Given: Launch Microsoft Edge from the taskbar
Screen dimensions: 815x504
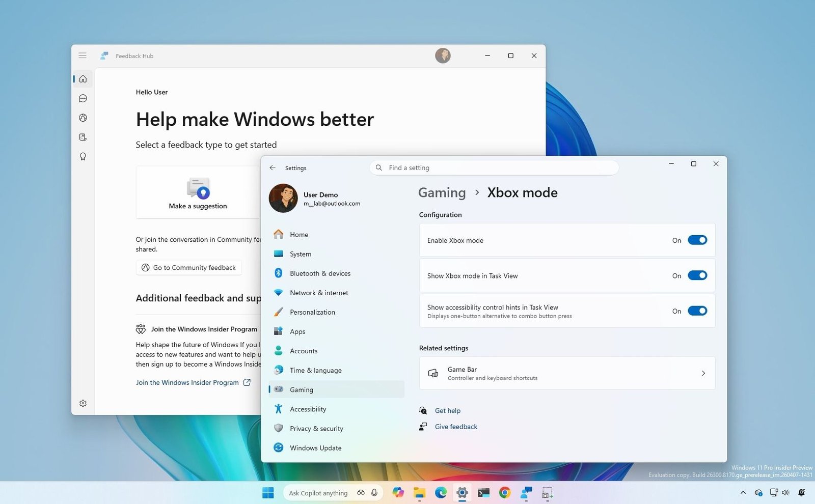Looking at the screenshot, I should [x=441, y=493].
